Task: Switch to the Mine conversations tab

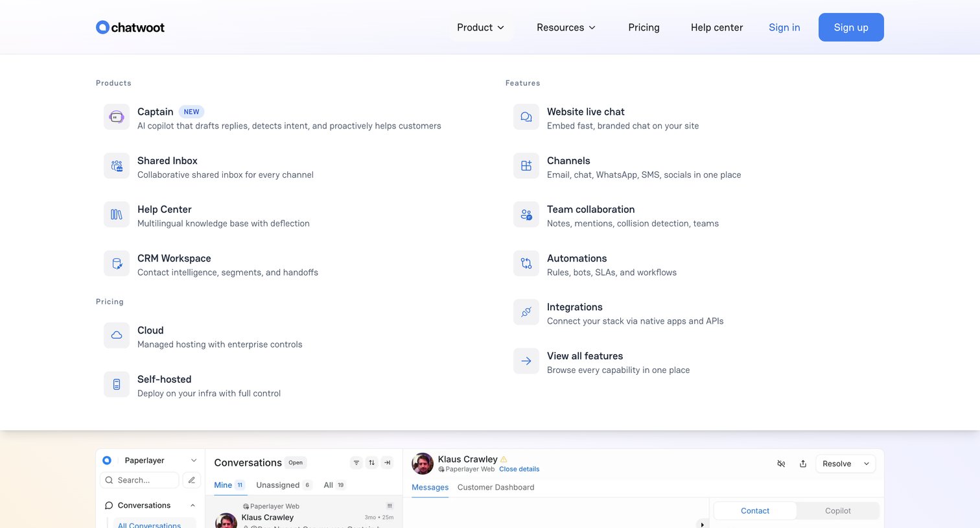Action: (229, 485)
